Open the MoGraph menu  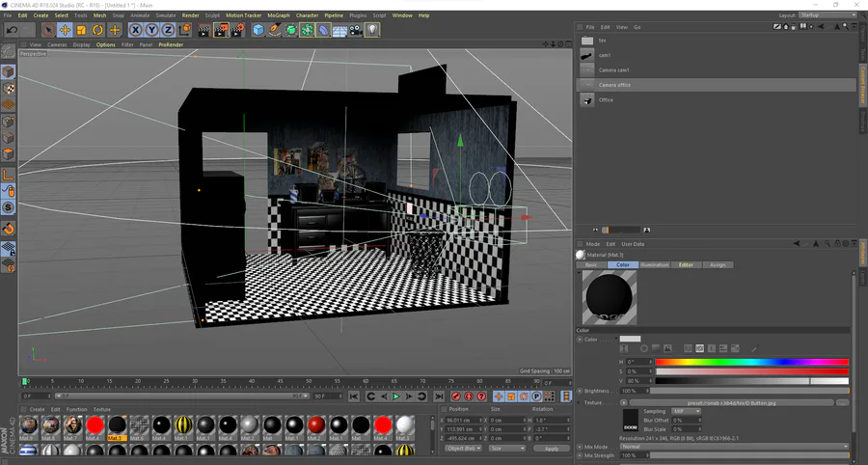(x=279, y=15)
